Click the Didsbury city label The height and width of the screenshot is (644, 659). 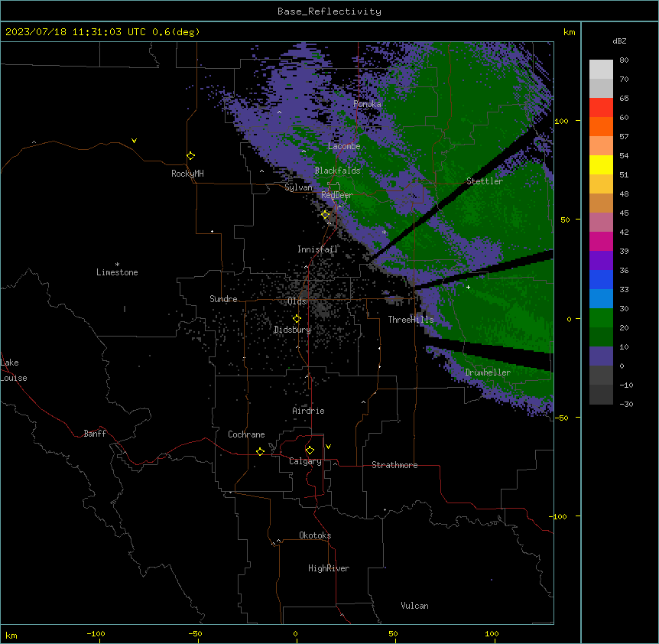[293, 330]
